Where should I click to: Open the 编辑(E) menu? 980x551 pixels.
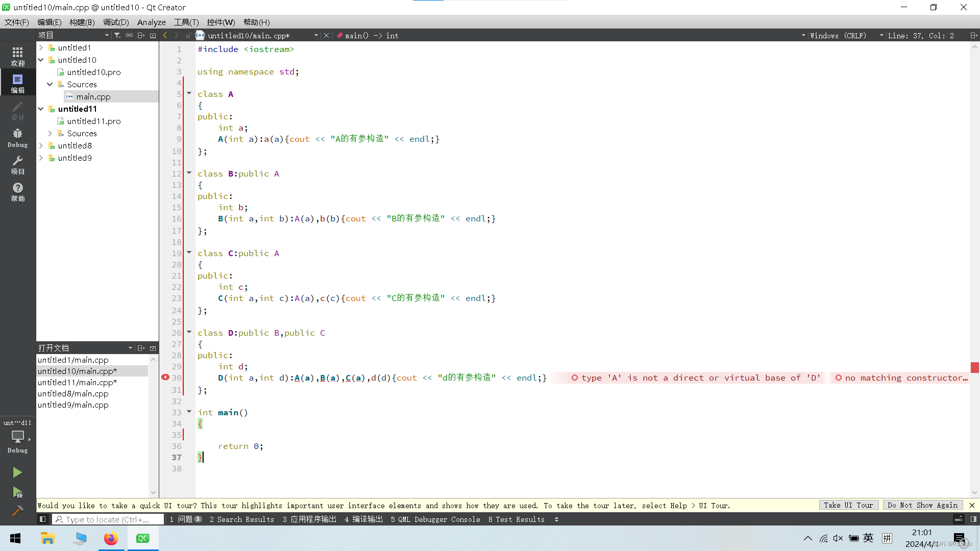49,22
